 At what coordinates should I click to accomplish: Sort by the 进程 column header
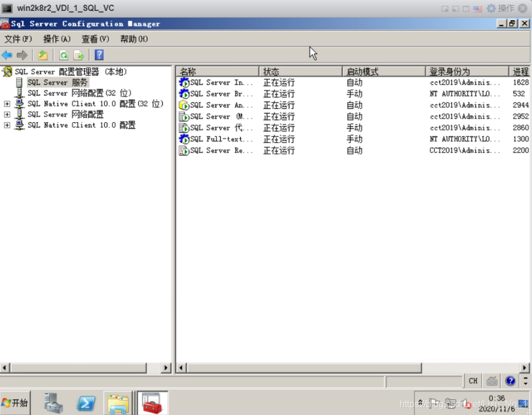point(520,72)
